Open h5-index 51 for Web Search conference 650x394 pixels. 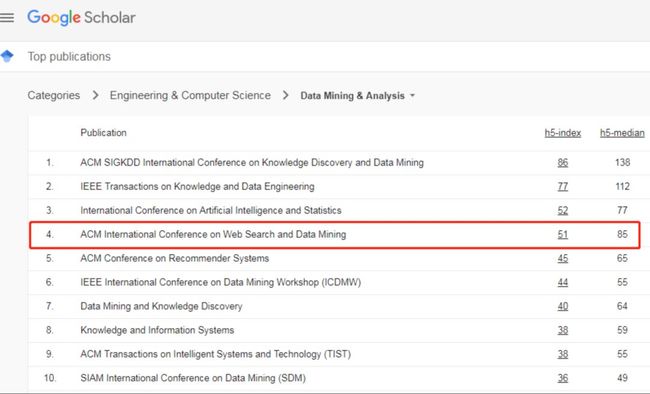tap(563, 234)
